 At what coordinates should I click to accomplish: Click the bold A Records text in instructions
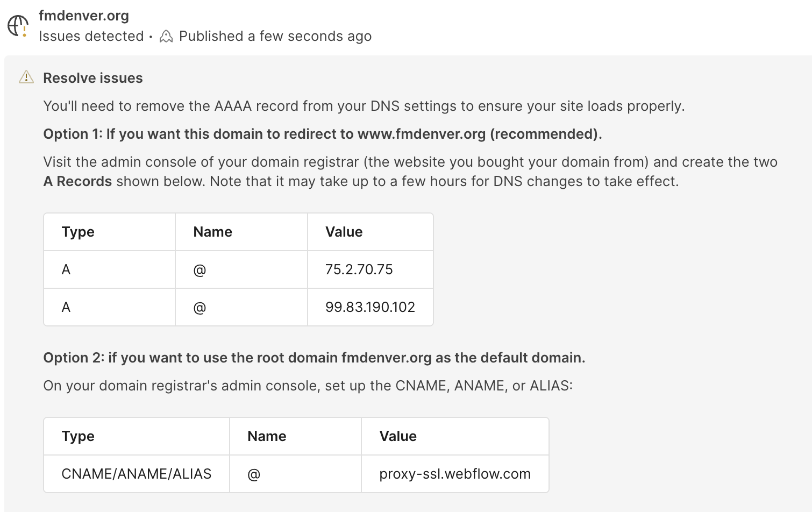[x=77, y=181]
